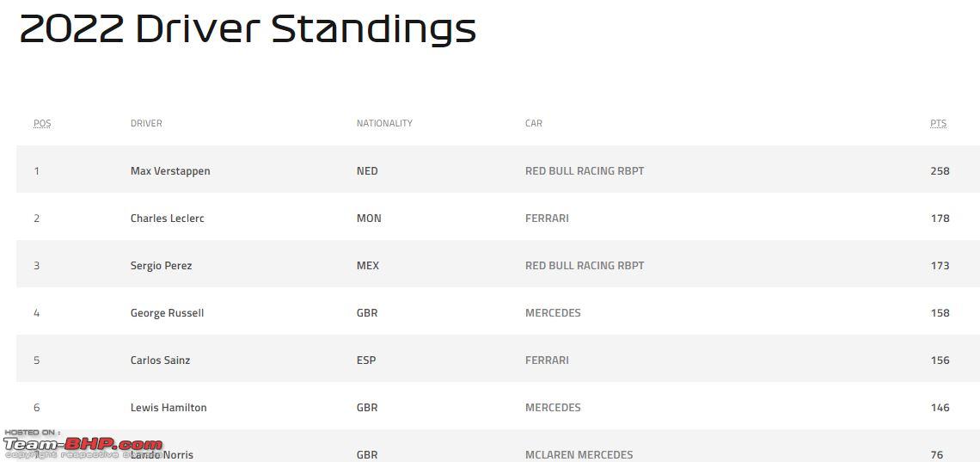
Task: Click Verstappen's 258 points value
Action: (940, 170)
